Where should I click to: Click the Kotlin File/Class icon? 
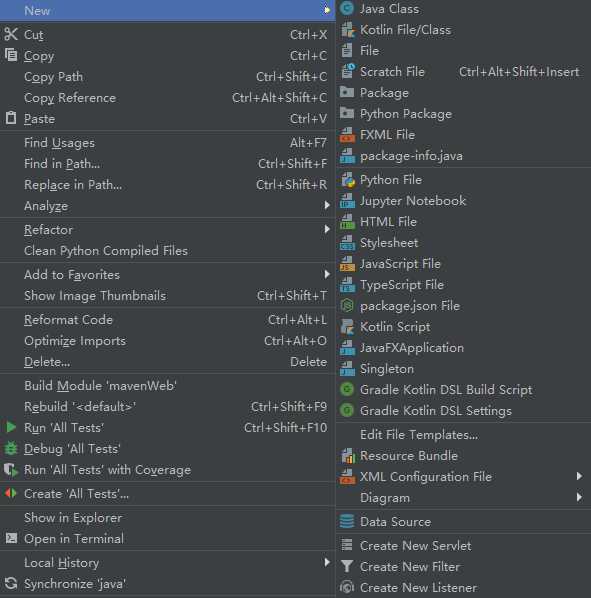click(x=347, y=30)
